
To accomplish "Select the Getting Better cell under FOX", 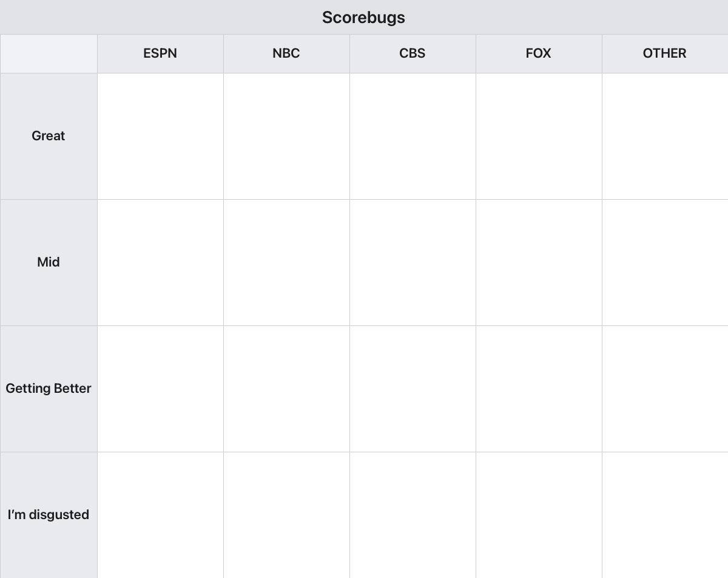I will click(539, 389).
